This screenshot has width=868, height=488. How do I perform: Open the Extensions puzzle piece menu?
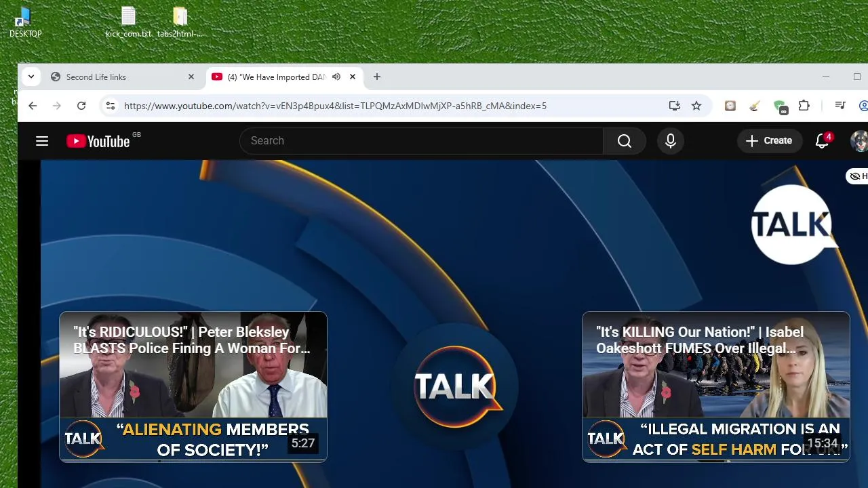804,106
